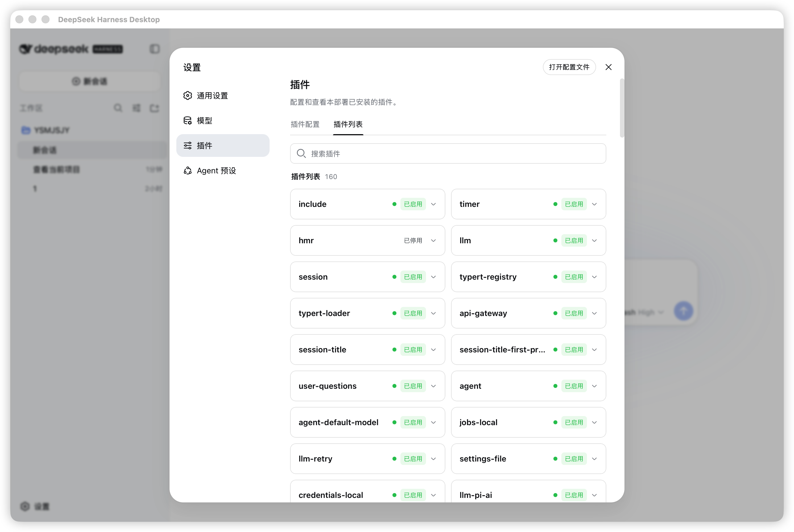Open the 通用设置 settings section
This screenshot has width=794, height=532.
coord(223,96)
